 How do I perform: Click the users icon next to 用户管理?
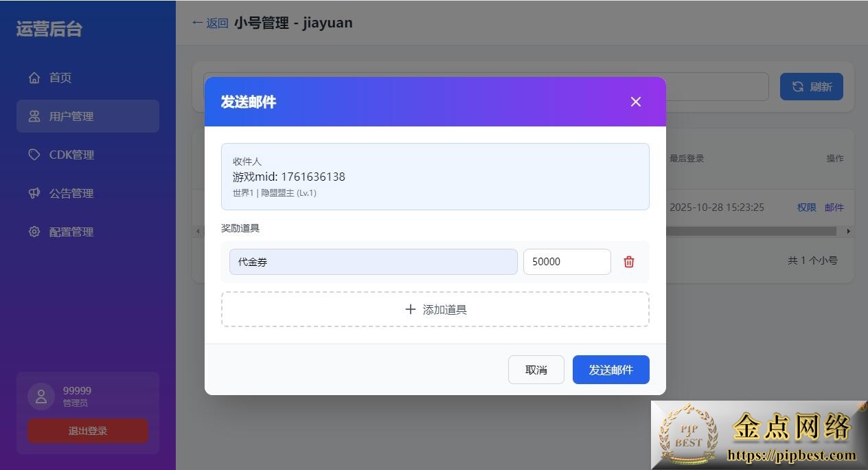tap(35, 116)
